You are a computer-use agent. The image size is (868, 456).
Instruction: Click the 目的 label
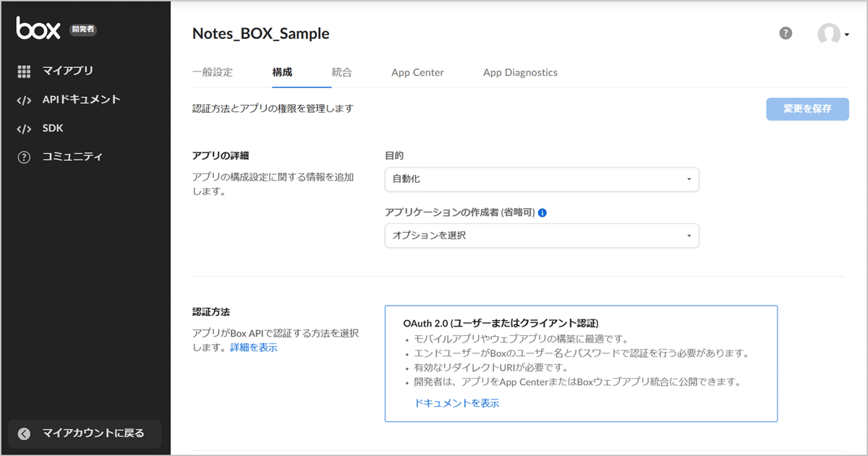pyautogui.click(x=394, y=155)
